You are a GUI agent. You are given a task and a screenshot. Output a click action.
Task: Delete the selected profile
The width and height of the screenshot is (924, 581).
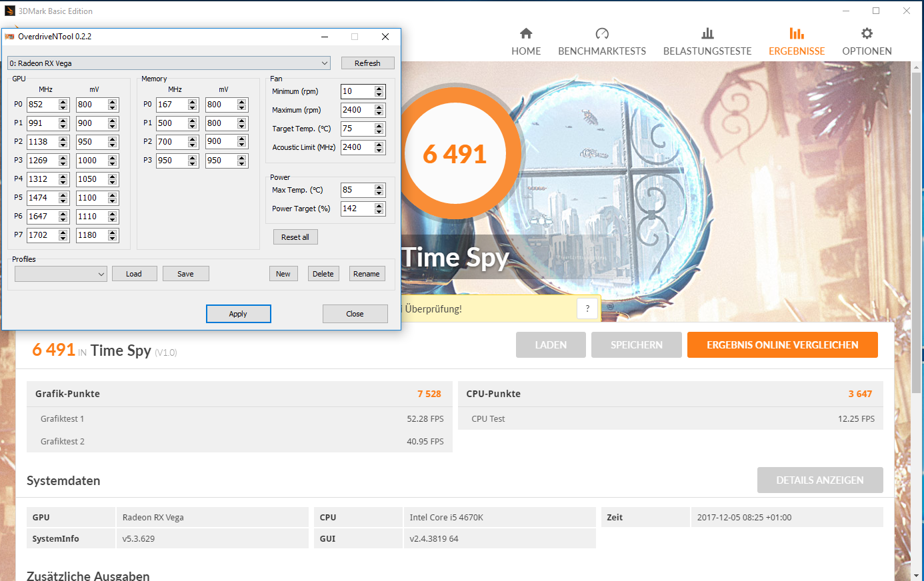click(x=323, y=274)
